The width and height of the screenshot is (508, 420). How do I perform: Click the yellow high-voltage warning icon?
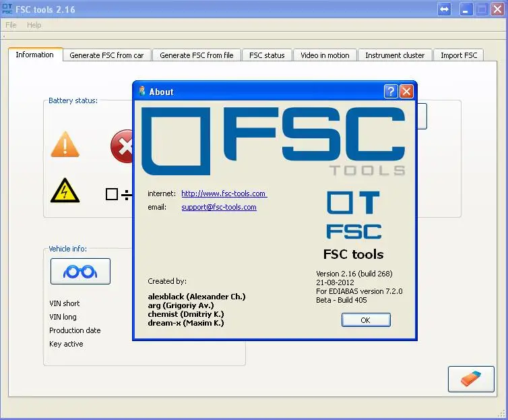click(65, 191)
